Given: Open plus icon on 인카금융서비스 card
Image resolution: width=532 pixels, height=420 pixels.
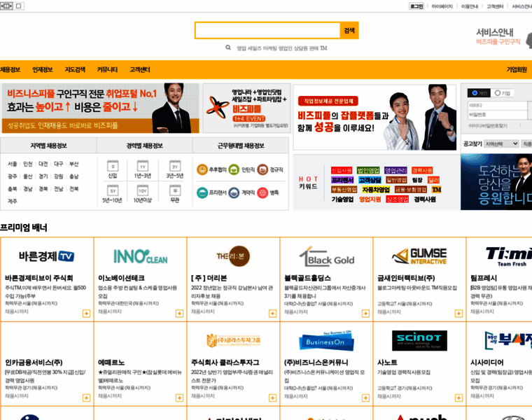Looking at the screenshot, I should (87, 398).
